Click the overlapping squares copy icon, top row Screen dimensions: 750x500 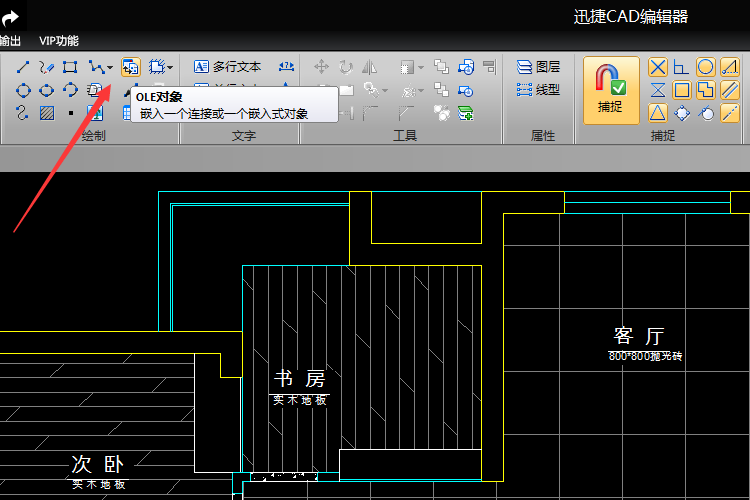(x=441, y=67)
